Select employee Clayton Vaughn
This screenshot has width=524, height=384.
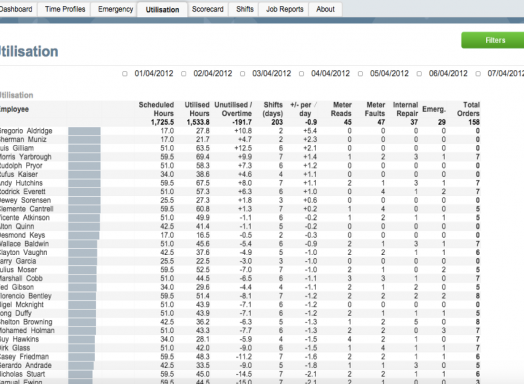point(24,252)
